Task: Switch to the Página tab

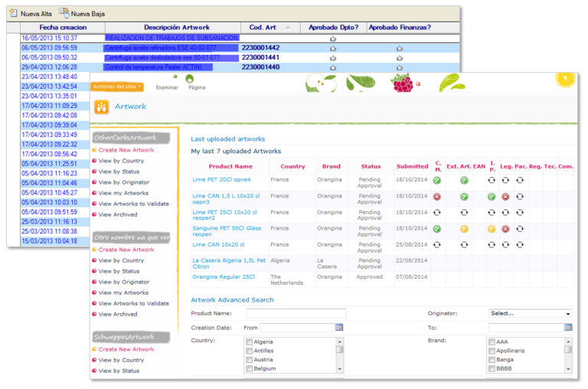Action: coord(197,87)
